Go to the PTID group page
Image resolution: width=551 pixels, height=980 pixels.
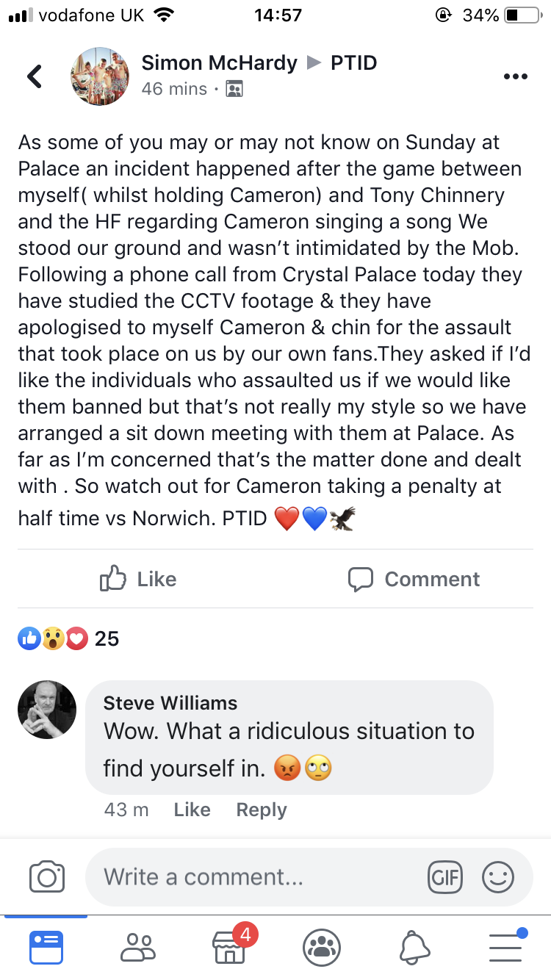[353, 63]
